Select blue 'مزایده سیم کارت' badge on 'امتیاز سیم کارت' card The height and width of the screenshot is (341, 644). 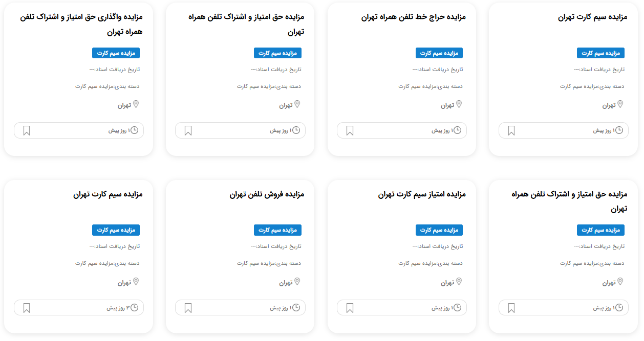click(439, 230)
